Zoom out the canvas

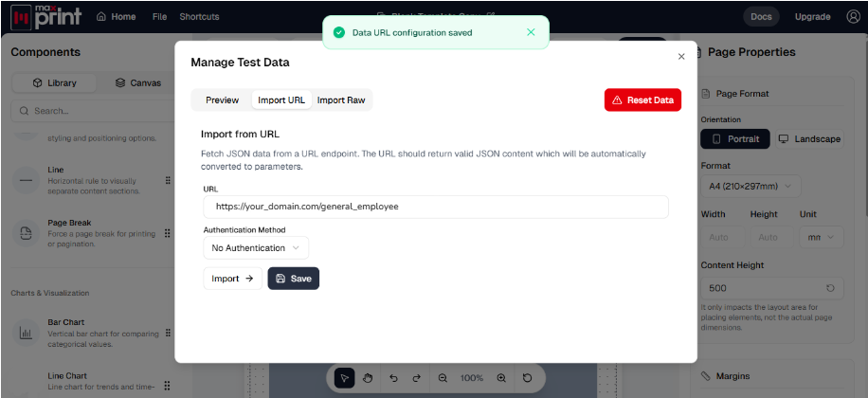[x=443, y=377]
